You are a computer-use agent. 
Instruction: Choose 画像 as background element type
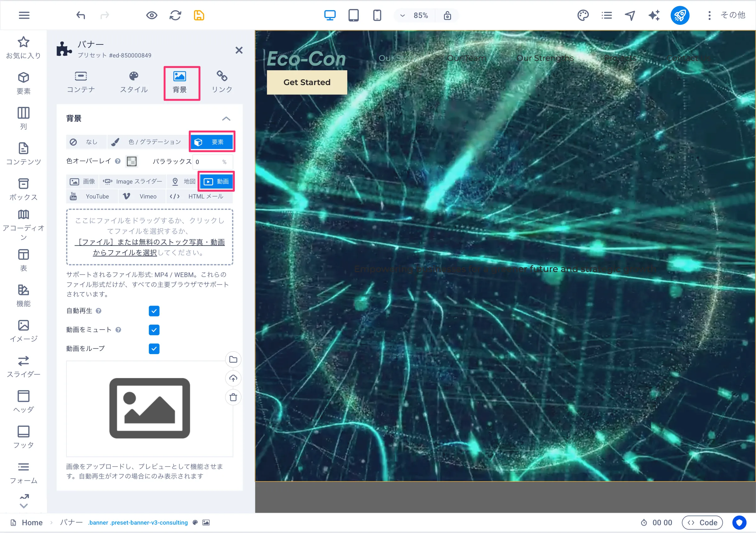[82, 182]
